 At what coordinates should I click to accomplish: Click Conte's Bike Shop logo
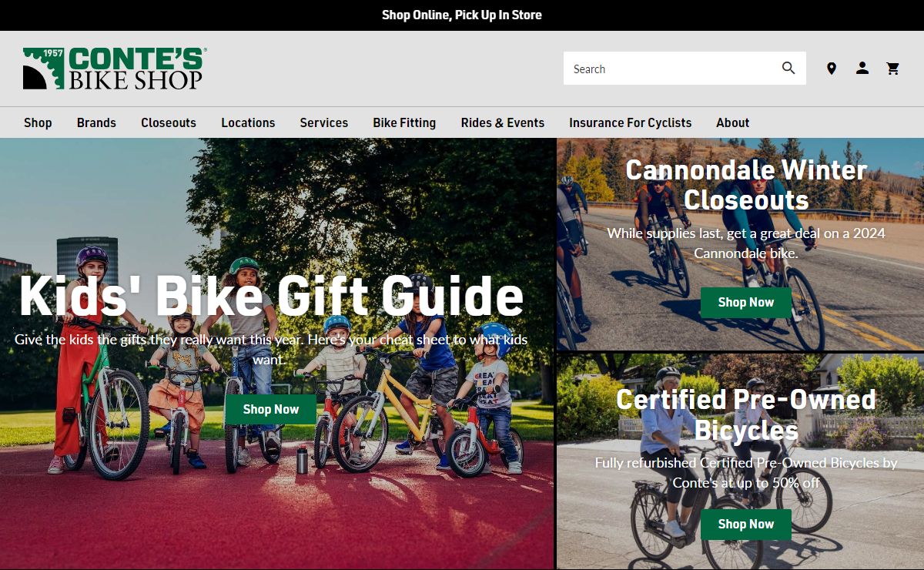coord(115,69)
